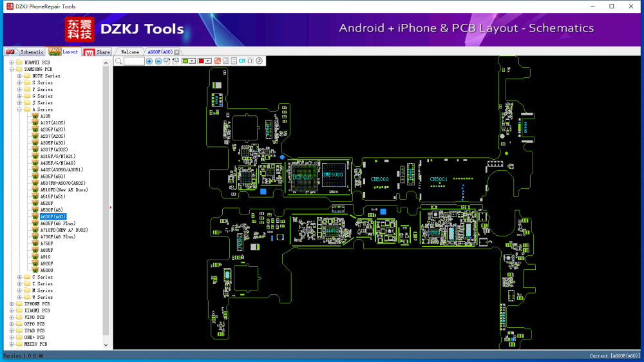Click the magnifier search icon in toolbar
Viewport: 644px width, 362px height.
[x=118, y=61]
